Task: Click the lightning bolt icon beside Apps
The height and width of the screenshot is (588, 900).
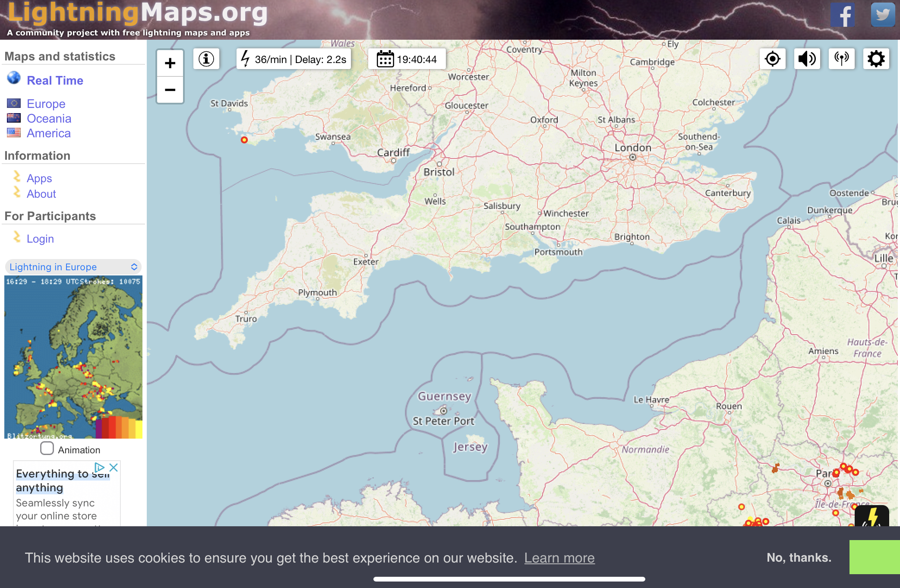Action: 17,176
